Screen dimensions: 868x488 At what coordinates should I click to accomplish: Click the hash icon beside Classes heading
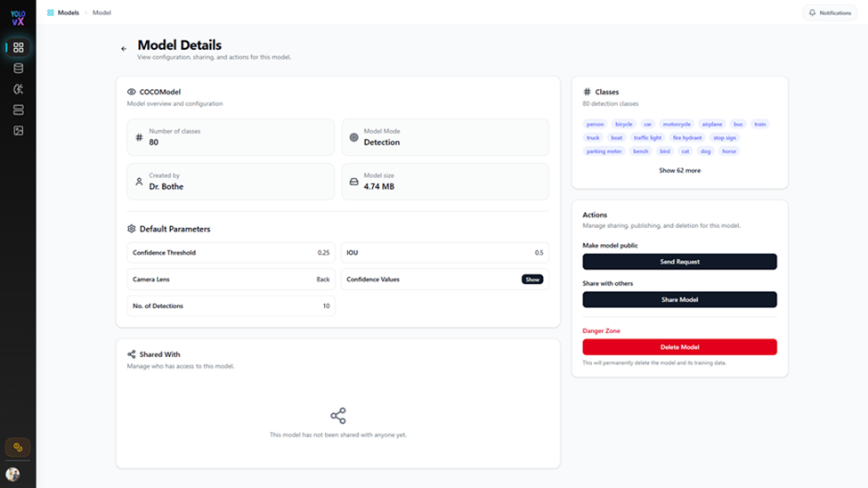point(587,92)
